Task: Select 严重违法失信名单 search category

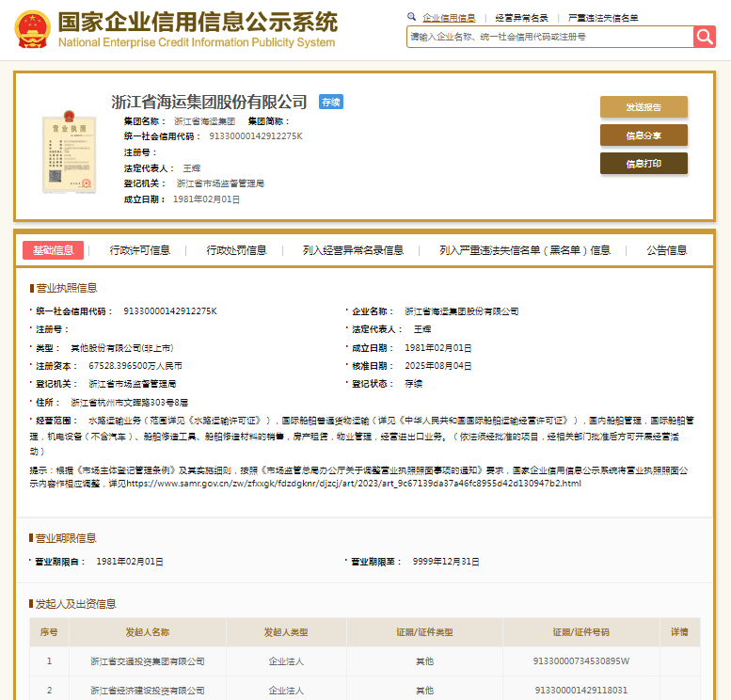Action: point(602,18)
